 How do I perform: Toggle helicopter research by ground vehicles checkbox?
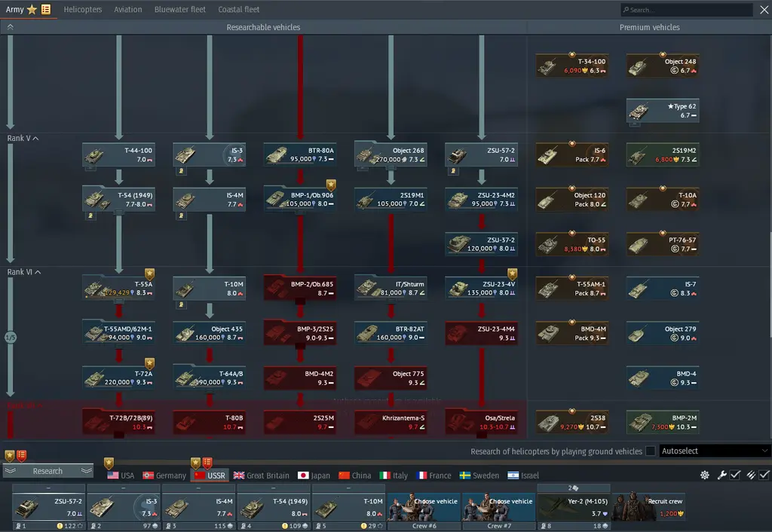pos(650,451)
